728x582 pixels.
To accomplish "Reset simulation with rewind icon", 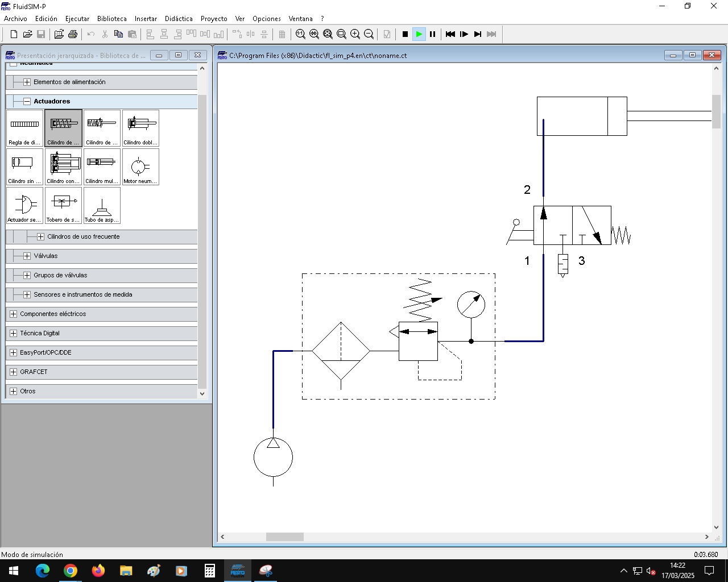I will tap(450, 34).
